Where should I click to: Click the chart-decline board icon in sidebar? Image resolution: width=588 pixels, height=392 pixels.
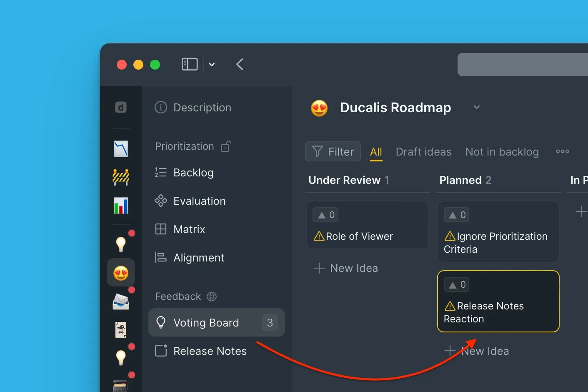121,149
